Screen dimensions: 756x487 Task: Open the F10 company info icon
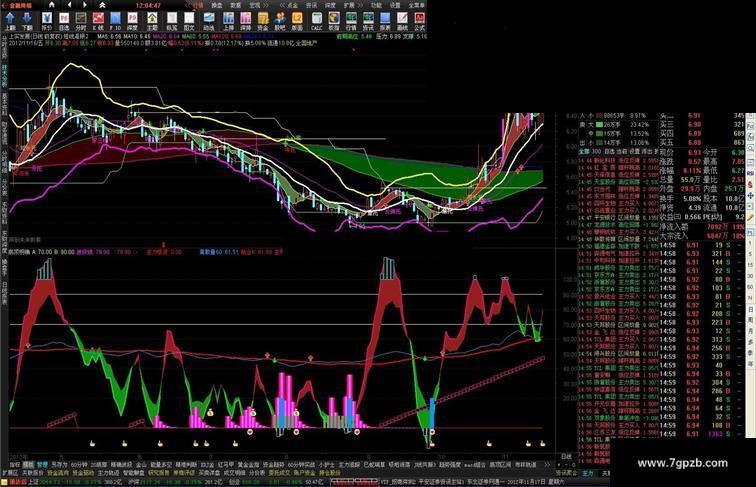click(x=115, y=19)
